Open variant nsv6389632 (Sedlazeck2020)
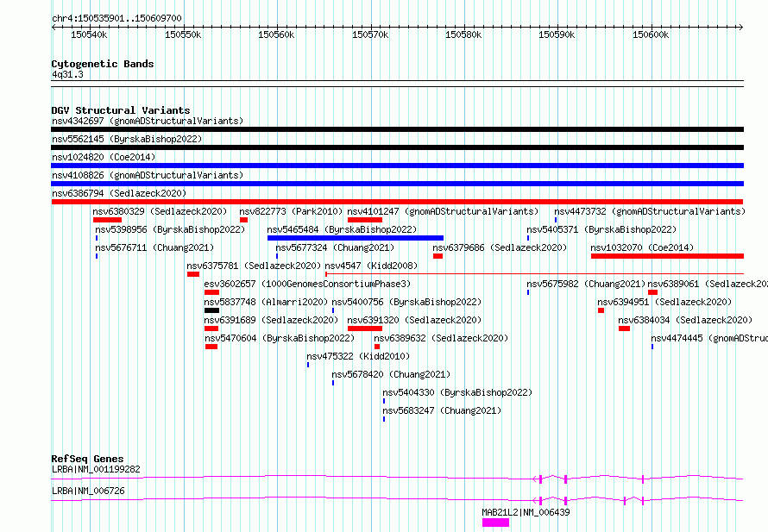 click(x=441, y=338)
